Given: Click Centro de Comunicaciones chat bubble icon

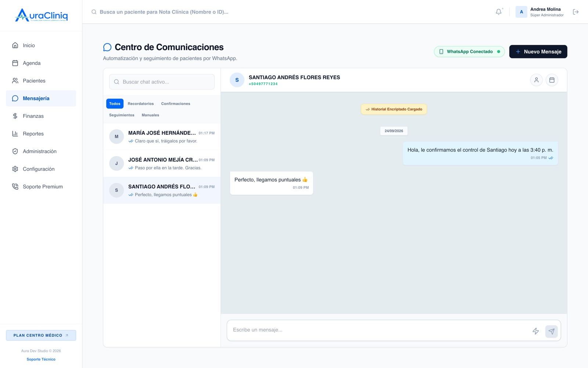Looking at the screenshot, I should (107, 47).
